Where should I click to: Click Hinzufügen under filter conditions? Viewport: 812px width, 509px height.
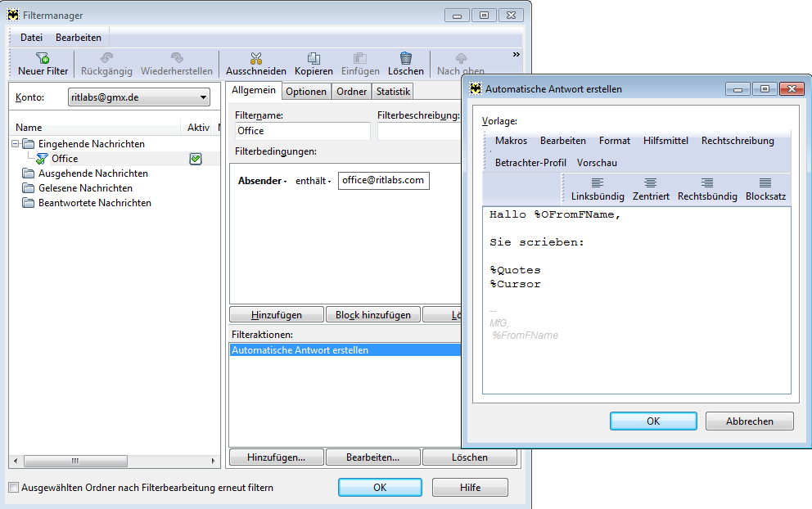[x=277, y=315]
